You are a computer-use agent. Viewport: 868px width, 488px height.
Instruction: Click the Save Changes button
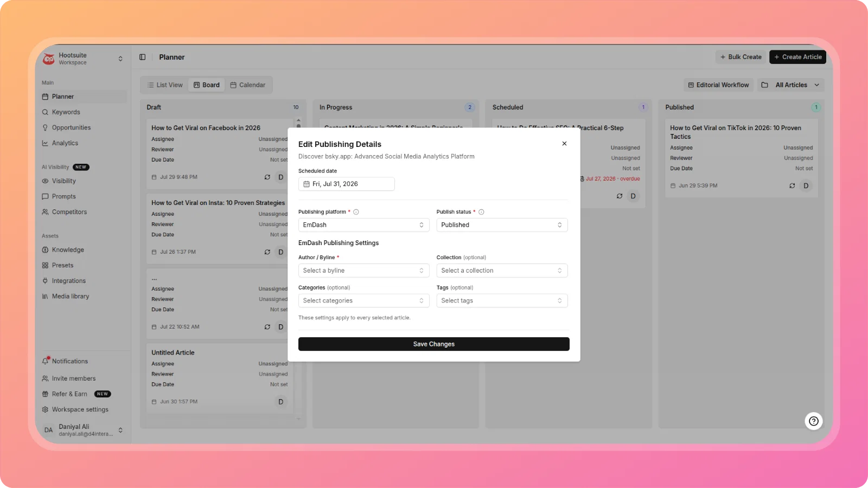pos(434,344)
